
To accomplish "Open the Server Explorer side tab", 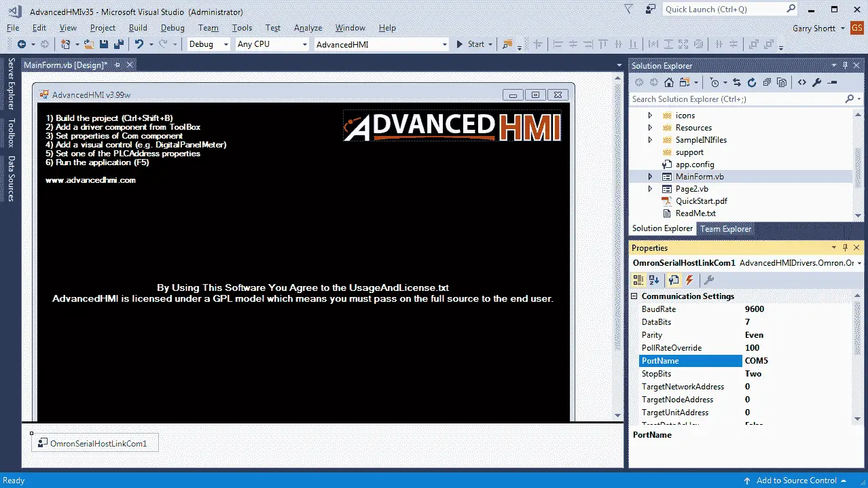I will click(11, 84).
